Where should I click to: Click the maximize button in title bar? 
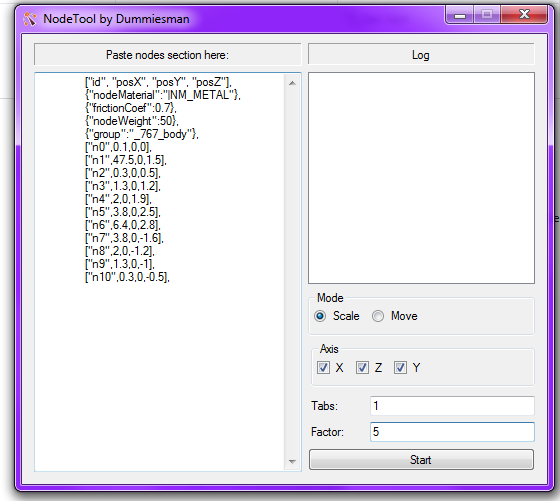(x=487, y=15)
